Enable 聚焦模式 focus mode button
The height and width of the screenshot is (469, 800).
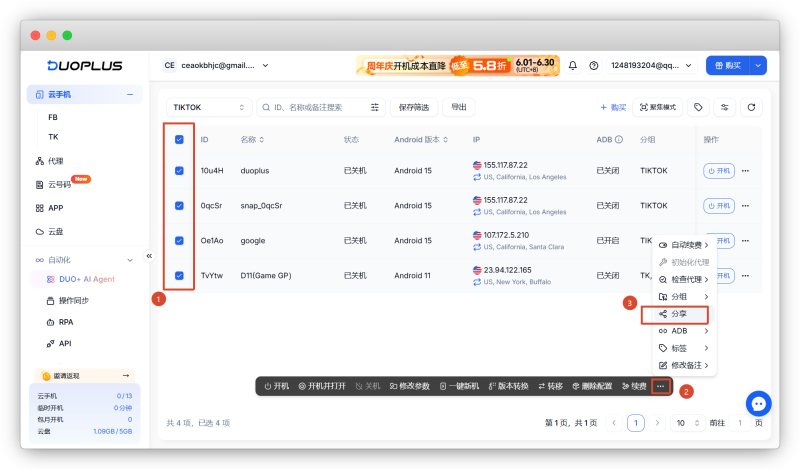658,107
